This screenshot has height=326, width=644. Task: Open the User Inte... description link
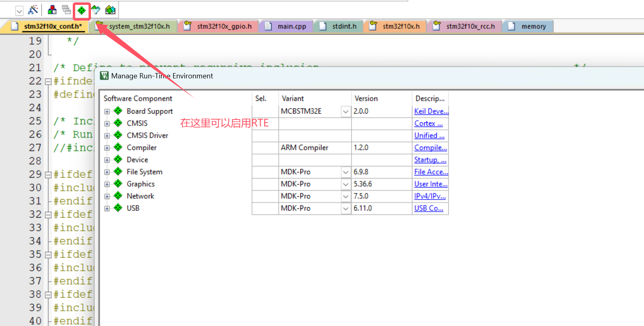click(431, 184)
